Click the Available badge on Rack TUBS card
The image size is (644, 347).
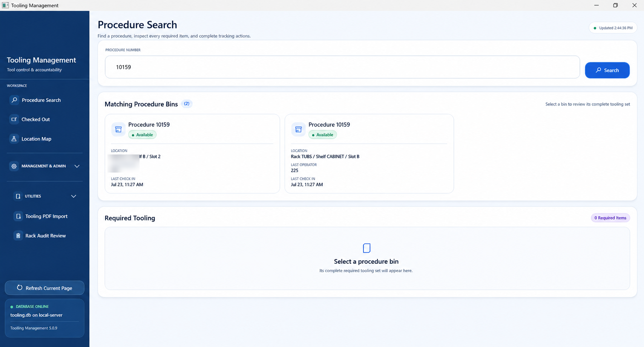point(323,135)
